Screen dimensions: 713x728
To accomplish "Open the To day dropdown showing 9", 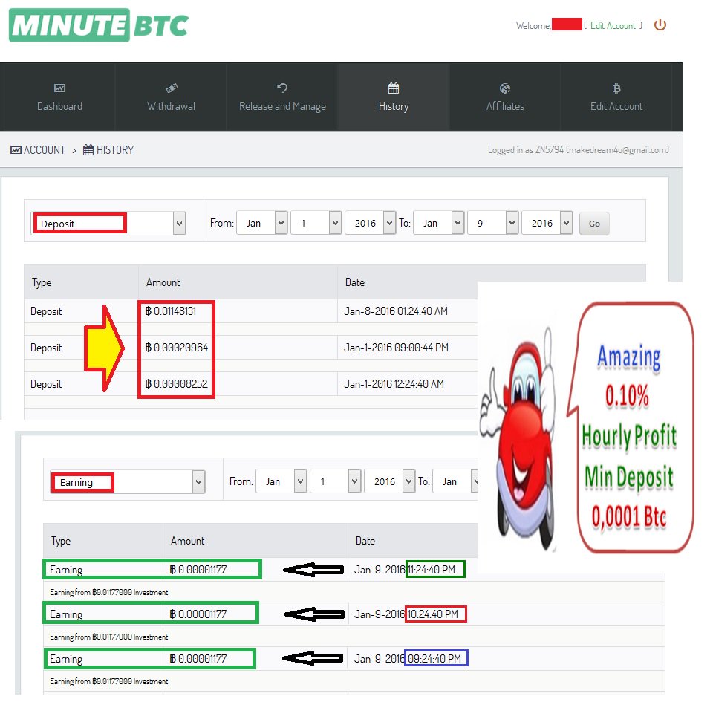I will click(x=493, y=223).
